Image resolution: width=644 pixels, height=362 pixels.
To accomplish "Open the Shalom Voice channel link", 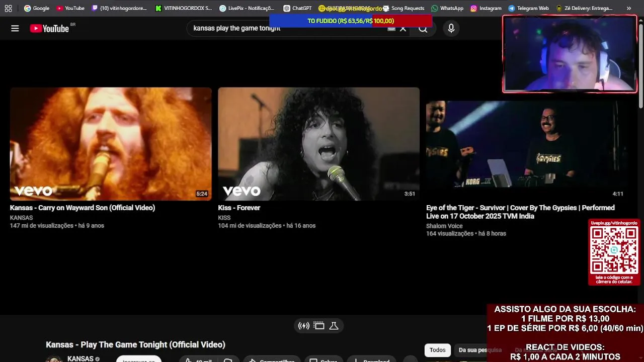I will click(x=444, y=226).
